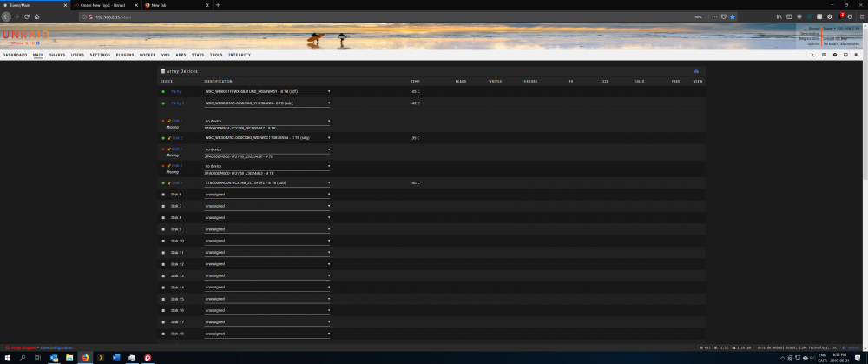Open Disk 6 unassigned dropdown
868x364 pixels.
click(267, 195)
